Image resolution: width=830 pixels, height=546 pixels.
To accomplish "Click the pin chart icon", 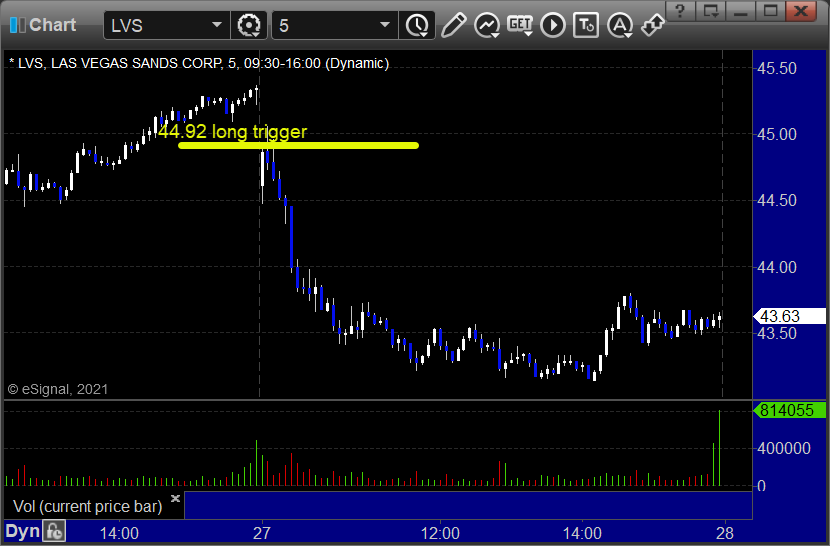I will point(653,25).
